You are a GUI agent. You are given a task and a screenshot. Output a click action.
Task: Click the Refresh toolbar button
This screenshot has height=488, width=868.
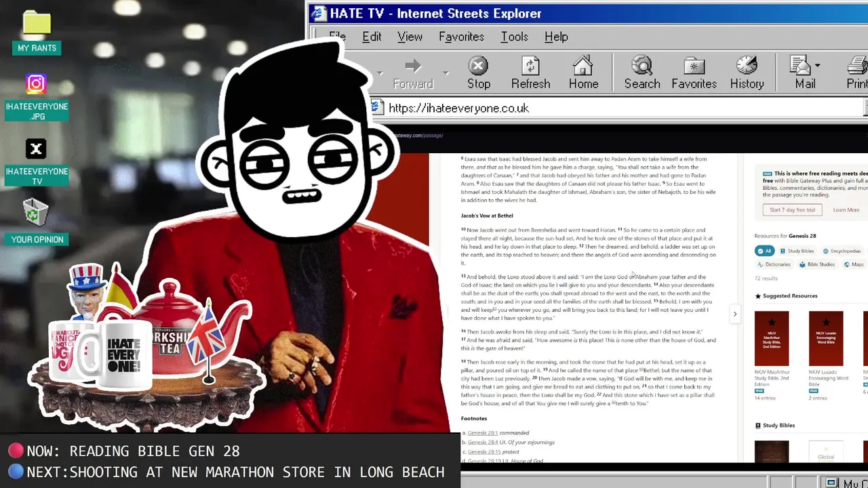[x=530, y=73]
